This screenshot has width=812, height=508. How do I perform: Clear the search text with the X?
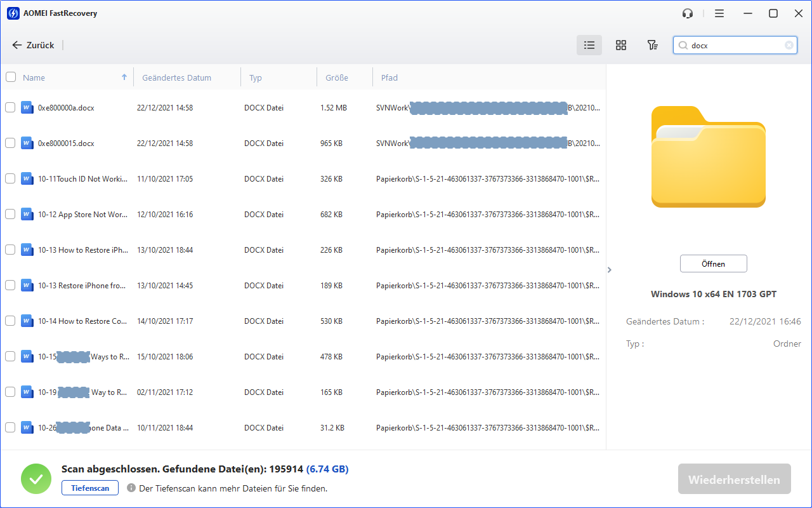pos(789,45)
